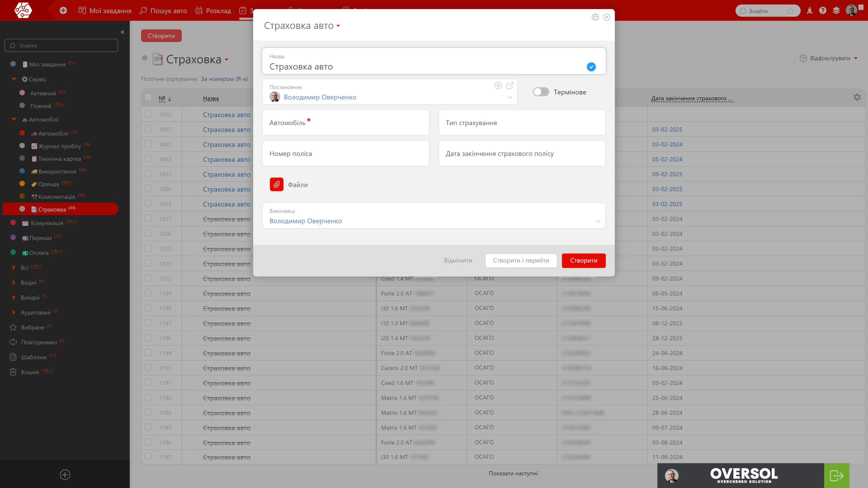Screen dimensions: 868x488
Task: Open Мої завдання in top menu
Action: tap(105, 11)
